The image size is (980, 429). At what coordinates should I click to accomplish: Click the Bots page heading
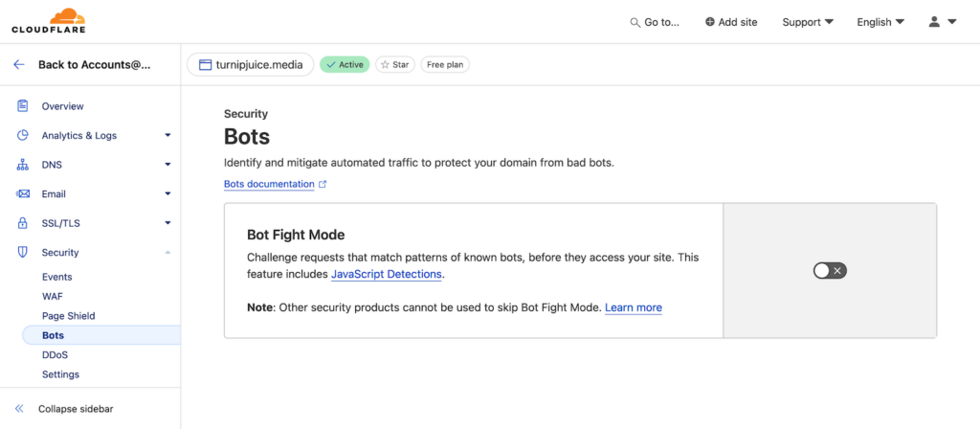pos(247,136)
